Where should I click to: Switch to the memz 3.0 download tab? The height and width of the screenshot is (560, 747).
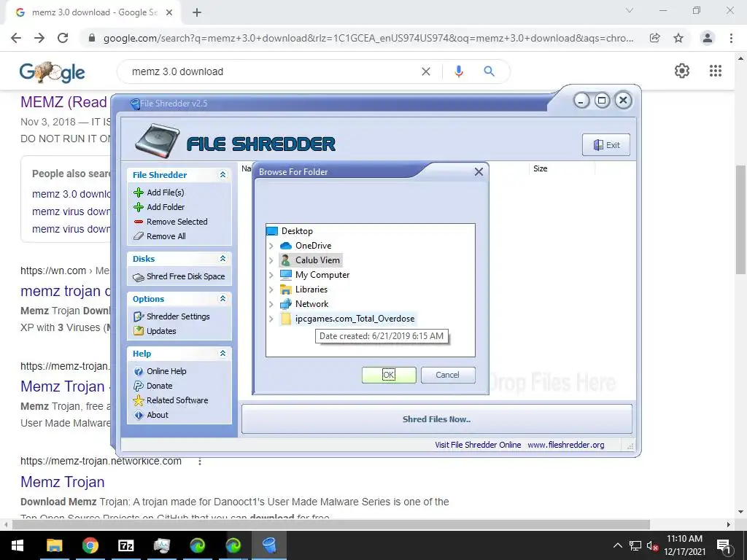[x=93, y=12]
